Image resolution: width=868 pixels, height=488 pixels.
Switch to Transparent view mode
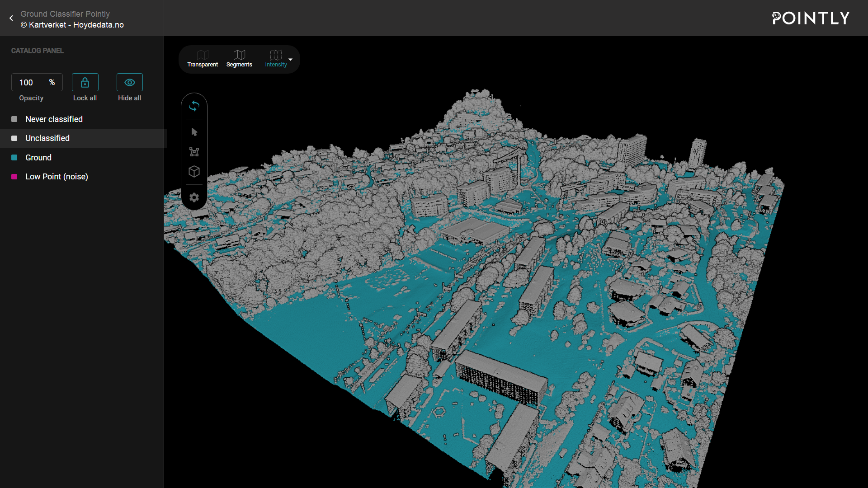click(202, 59)
